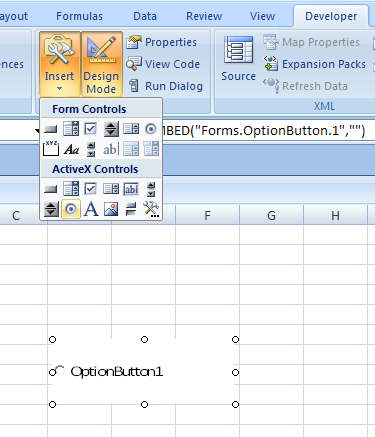Expand the Insert controls dropdown

click(x=60, y=64)
